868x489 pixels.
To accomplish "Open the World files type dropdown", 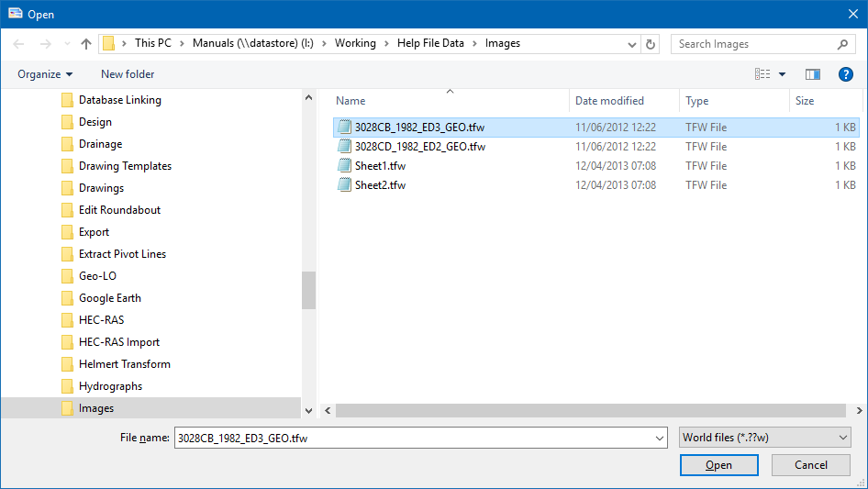I will (x=765, y=438).
